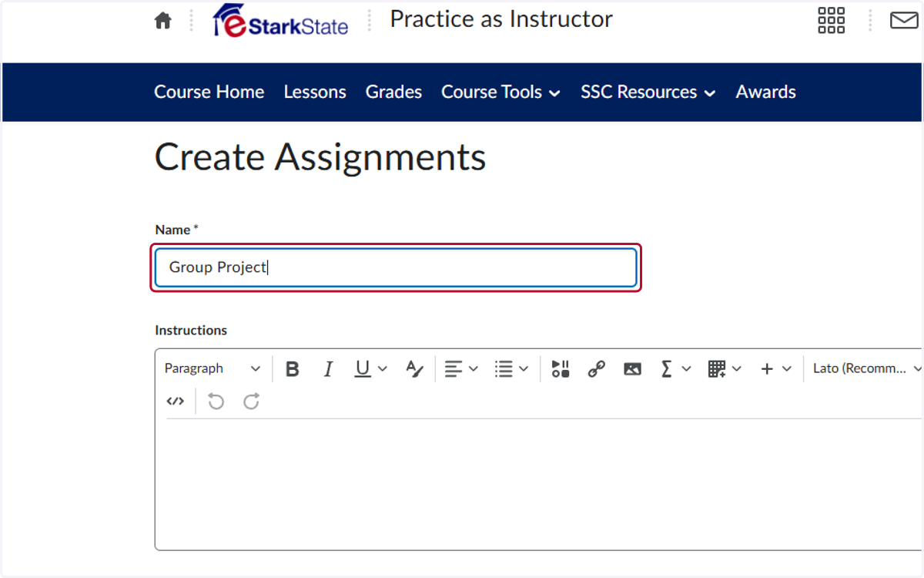This screenshot has width=924, height=578.
Task: Click the Insert Stuff media icon
Action: point(561,369)
